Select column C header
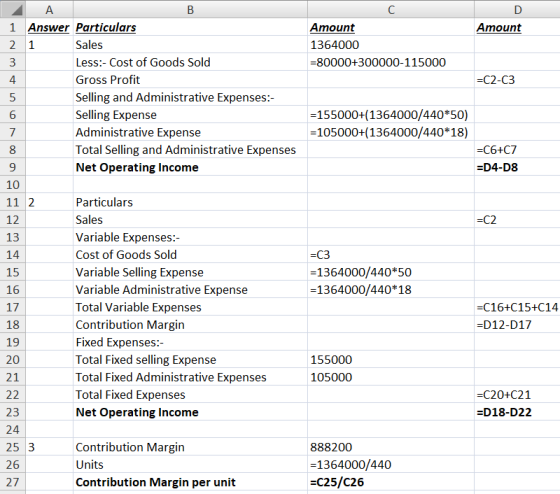Image resolution: width=560 pixels, height=494 pixels. (391, 9)
